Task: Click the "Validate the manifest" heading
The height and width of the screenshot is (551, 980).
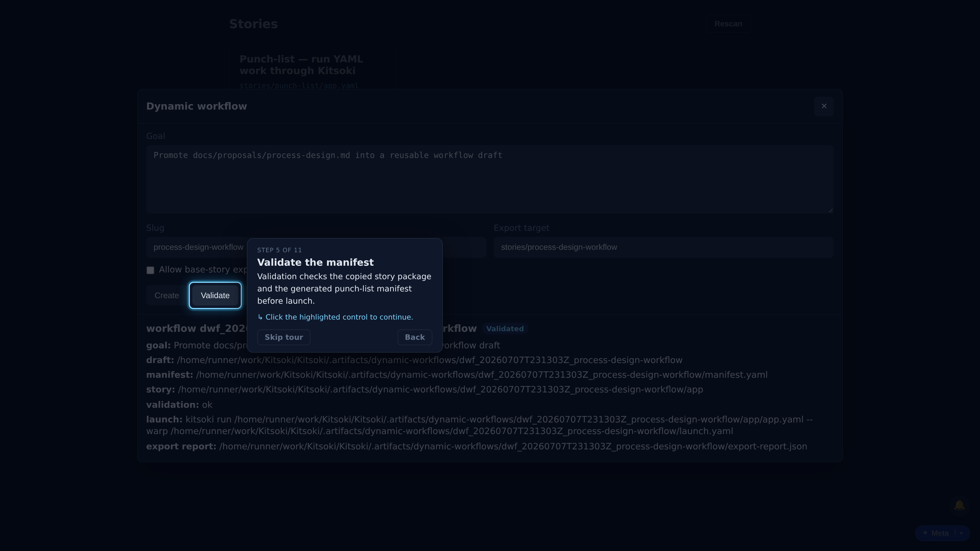Action: tap(315, 263)
